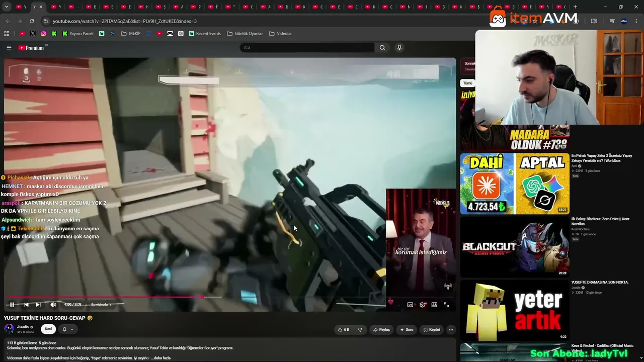Like the video with 6 B likes
644x362 pixels.
pos(344,330)
